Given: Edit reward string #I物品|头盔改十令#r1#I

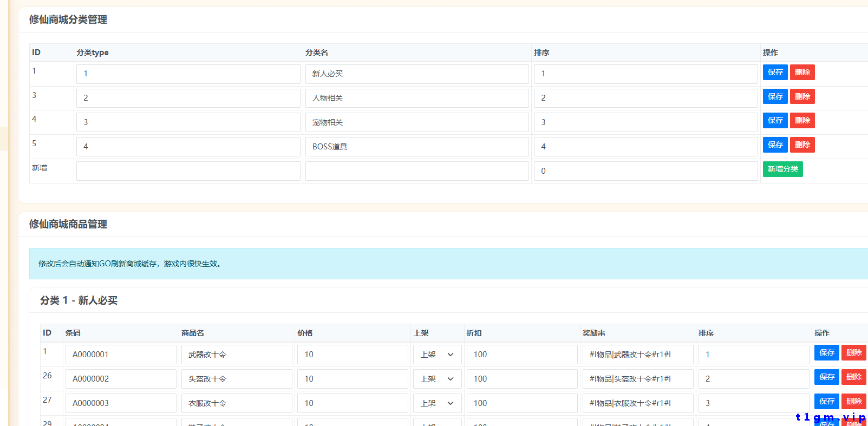Looking at the screenshot, I should [638, 379].
